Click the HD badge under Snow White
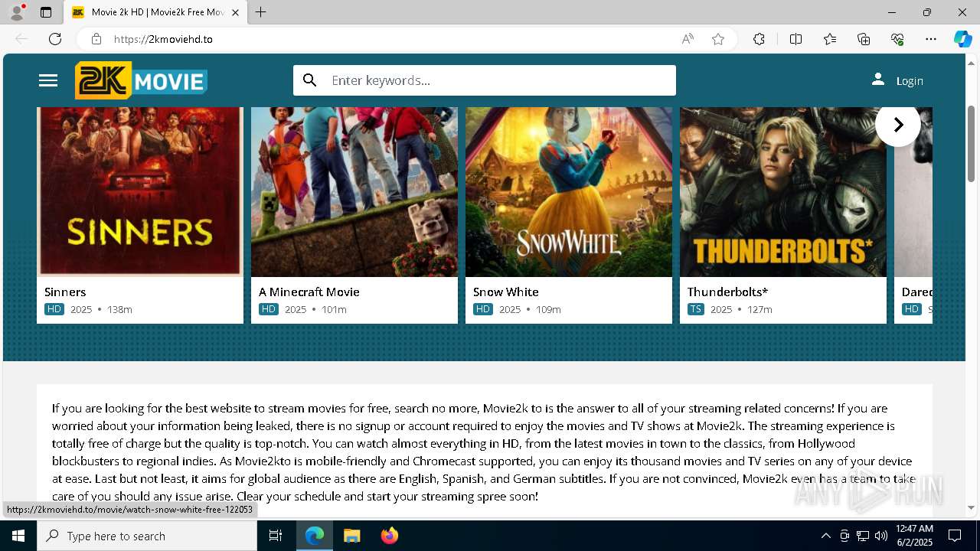The image size is (980, 551). [x=483, y=309]
